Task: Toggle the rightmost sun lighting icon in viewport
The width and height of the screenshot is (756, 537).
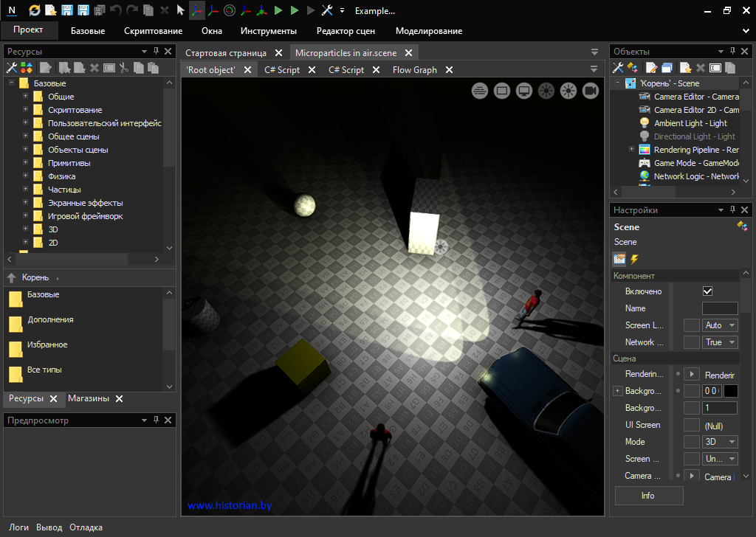Action: 568,91
